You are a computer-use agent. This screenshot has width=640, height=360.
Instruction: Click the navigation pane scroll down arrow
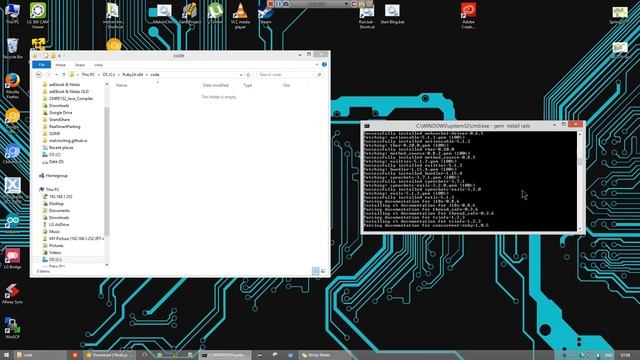pos(107,265)
